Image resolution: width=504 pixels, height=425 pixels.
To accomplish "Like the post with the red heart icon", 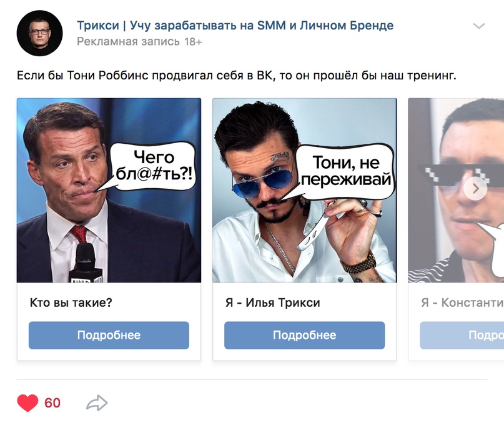I will click(29, 403).
